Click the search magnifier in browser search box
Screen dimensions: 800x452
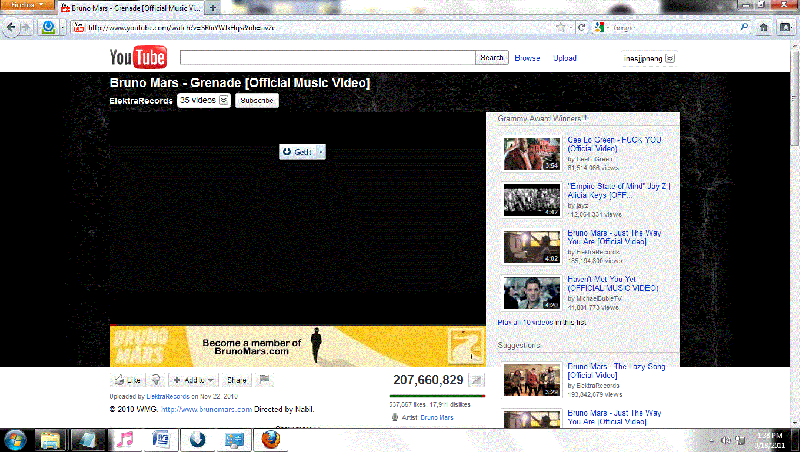[x=744, y=28]
